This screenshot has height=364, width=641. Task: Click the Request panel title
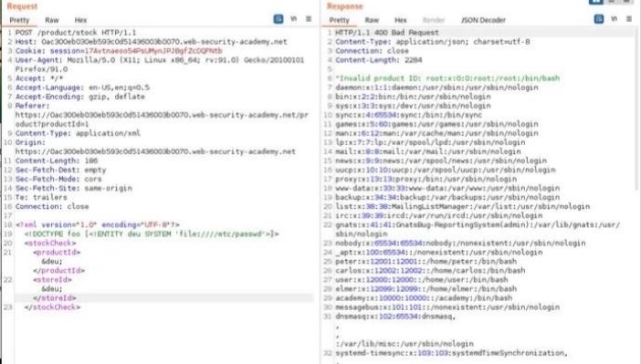(x=22, y=6)
